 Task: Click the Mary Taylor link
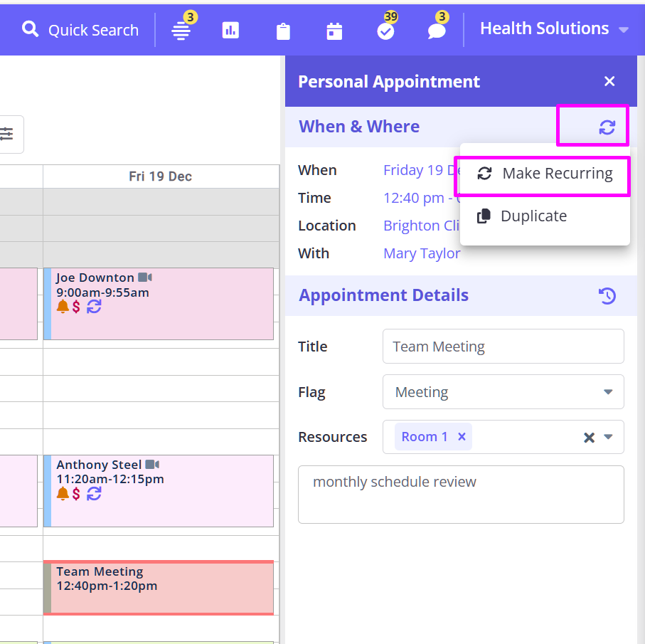[422, 253]
